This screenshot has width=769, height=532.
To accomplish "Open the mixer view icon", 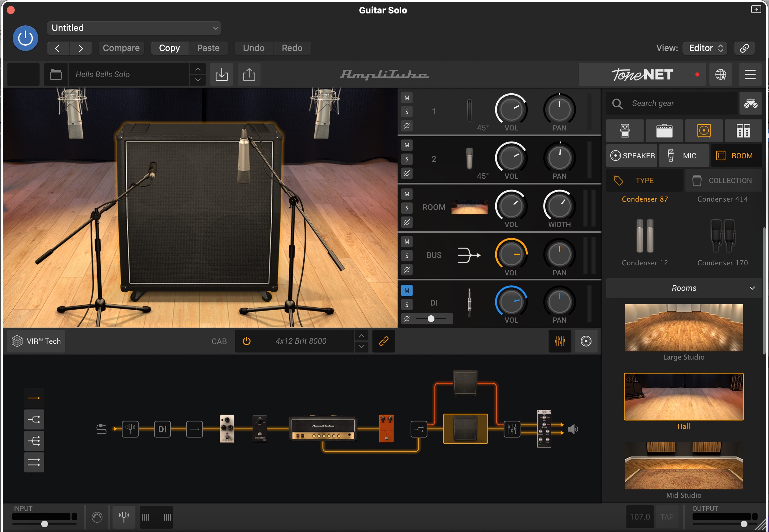I will pyautogui.click(x=560, y=341).
